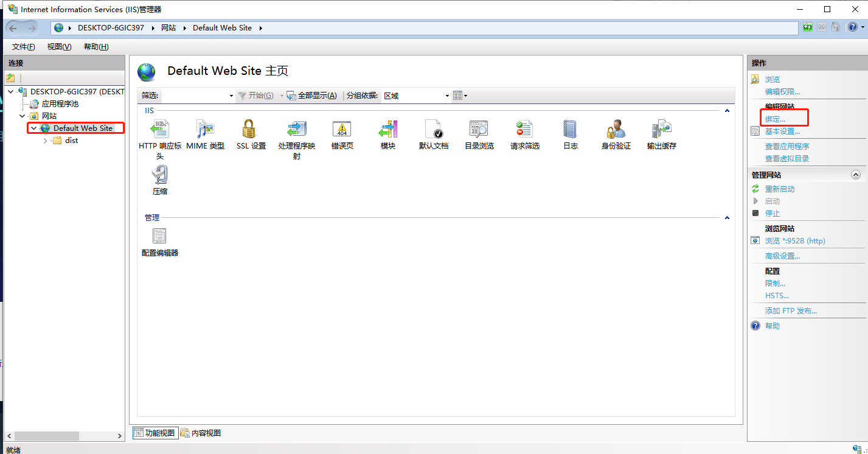Image resolution: width=868 pixels, height=454 pixels.
Task: Open the HTTP 响应标头 feature icon
Action: click(160, 129)
